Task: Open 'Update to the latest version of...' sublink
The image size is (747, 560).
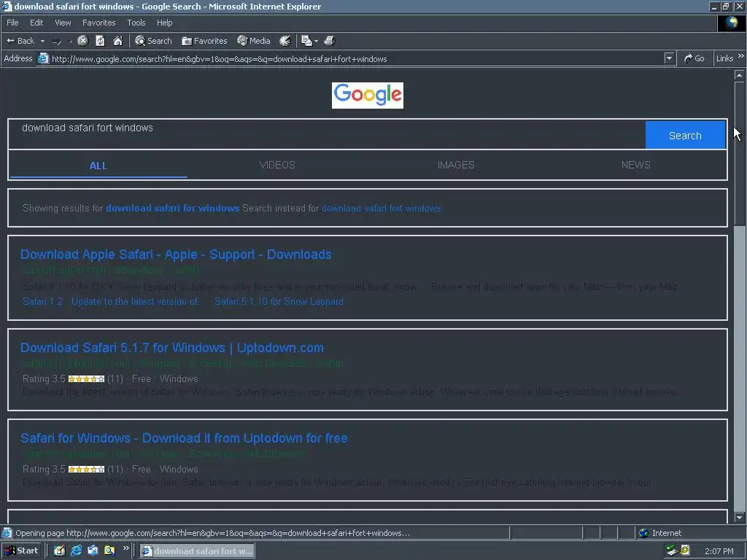Action: pyautogui.click(x=137, y=301)
